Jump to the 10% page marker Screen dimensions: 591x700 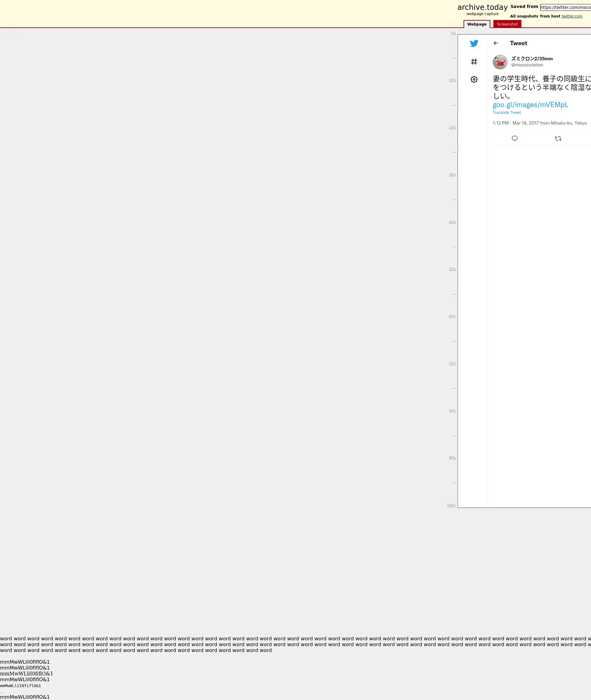click(452, 80)
